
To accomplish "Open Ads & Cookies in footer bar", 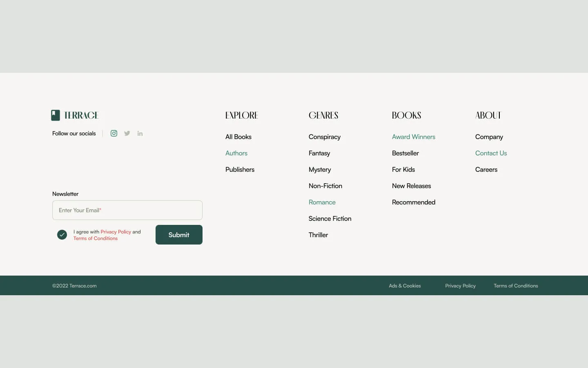I will tap(405, 286).
